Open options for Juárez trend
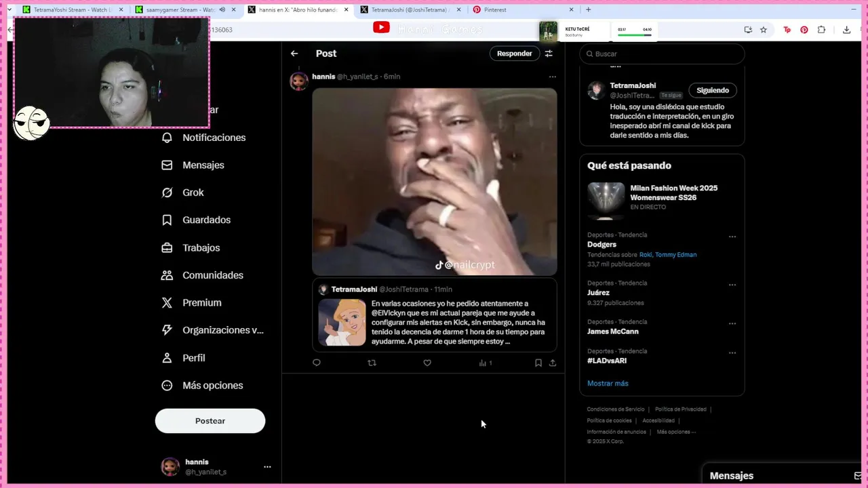The width and height of the screenshot is (868, 488). (732, 285)
